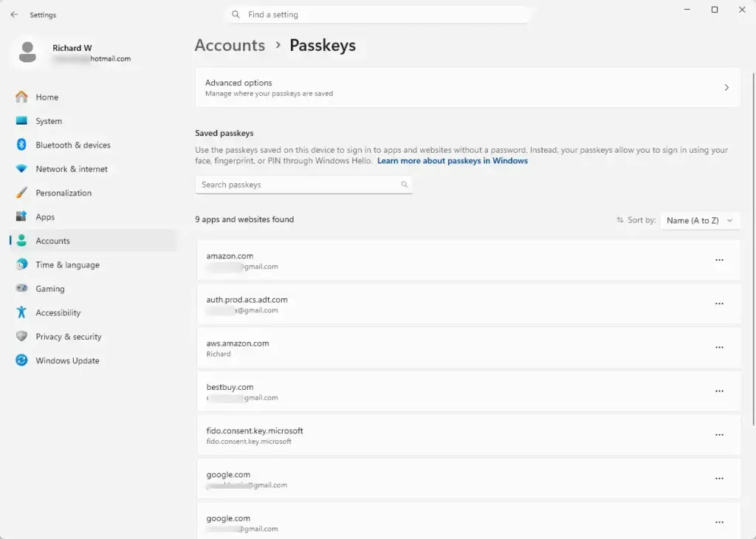Click the Bluetooth & devices icon

tap(21, 145)
